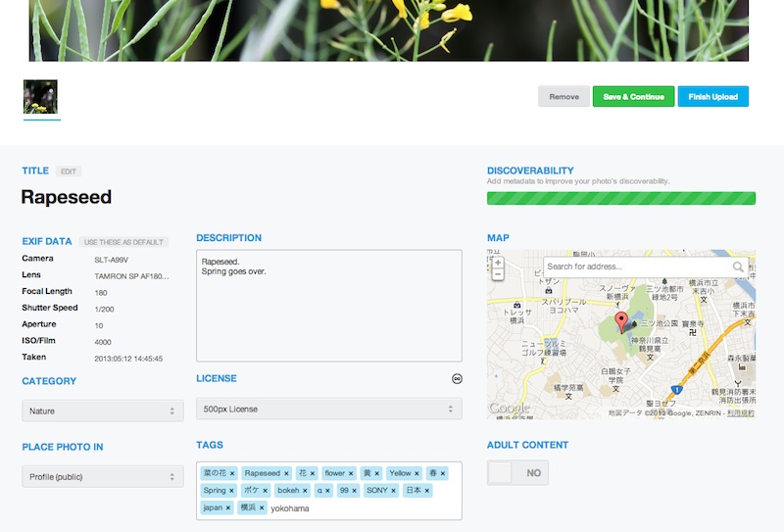
Task: Click the Remove button
Action: 563,97
